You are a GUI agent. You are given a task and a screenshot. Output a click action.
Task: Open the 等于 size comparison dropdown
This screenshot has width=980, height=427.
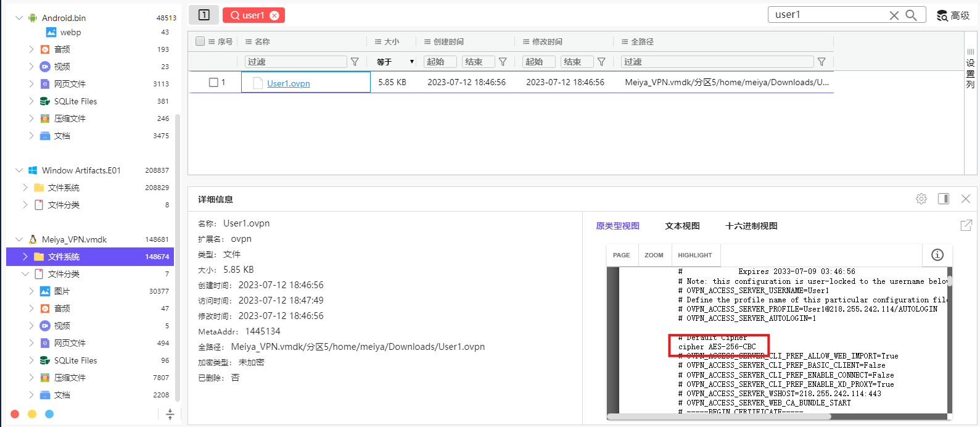pyautogui.click(x=395, y=62)
